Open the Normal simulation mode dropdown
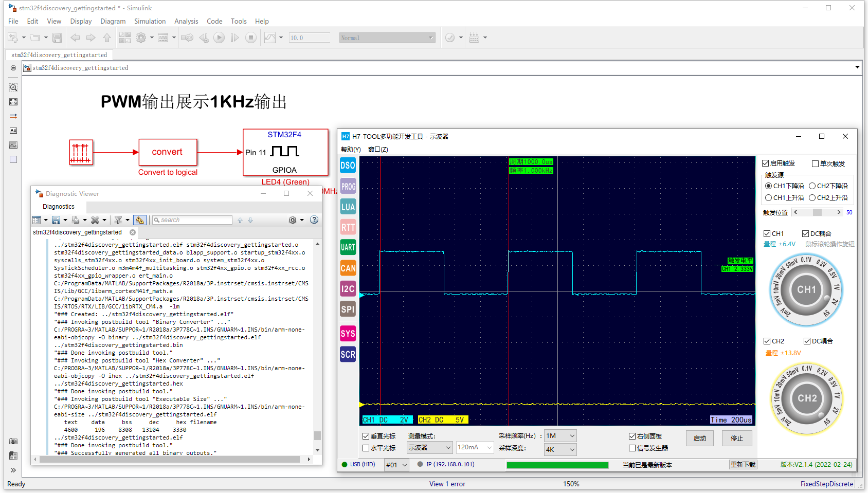Image resolution: width=868 pixels, height=493 pixels. 387,38
